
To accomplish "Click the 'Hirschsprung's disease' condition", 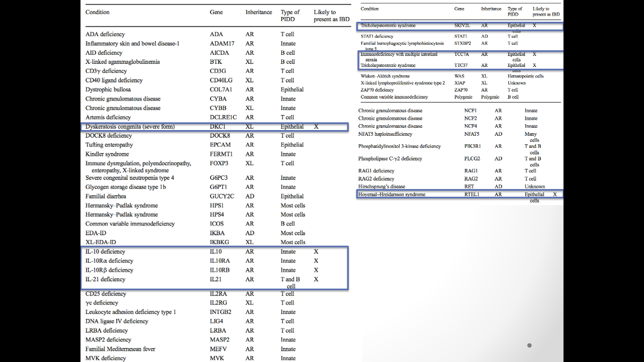I will (x=381, y=186).
